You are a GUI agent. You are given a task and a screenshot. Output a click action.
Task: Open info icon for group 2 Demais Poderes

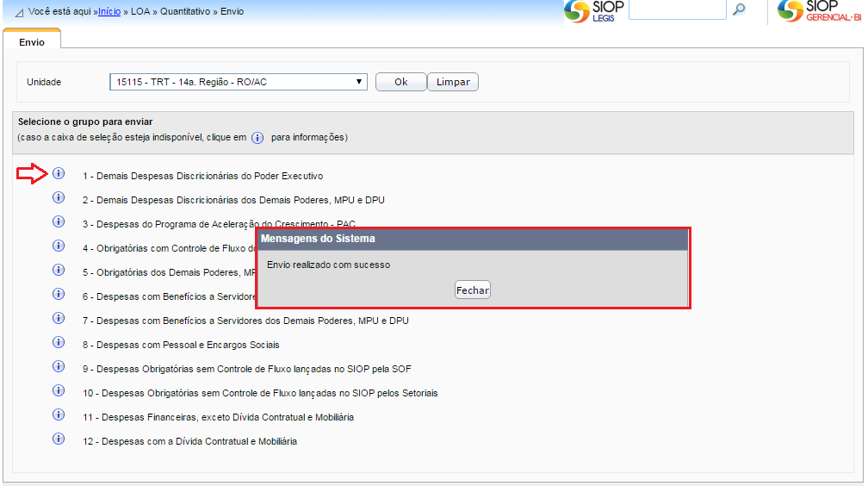pyautogui.click(x=59, y=197)
